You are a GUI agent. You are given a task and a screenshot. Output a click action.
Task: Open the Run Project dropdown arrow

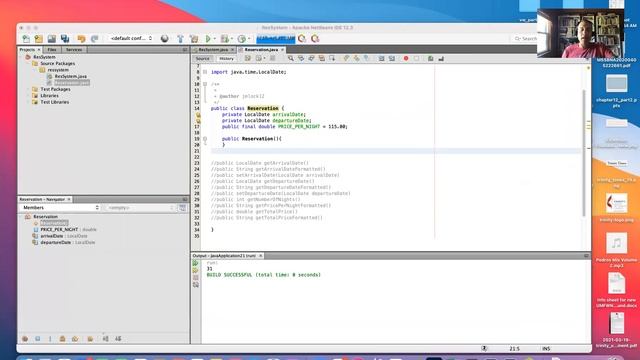[x=215, y=39]
